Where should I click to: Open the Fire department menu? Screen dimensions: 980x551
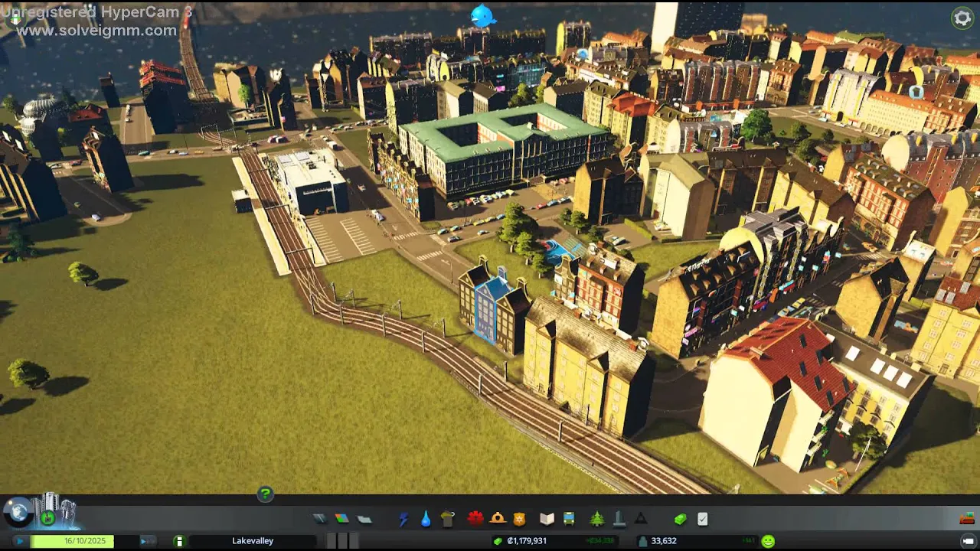point(498,518)
